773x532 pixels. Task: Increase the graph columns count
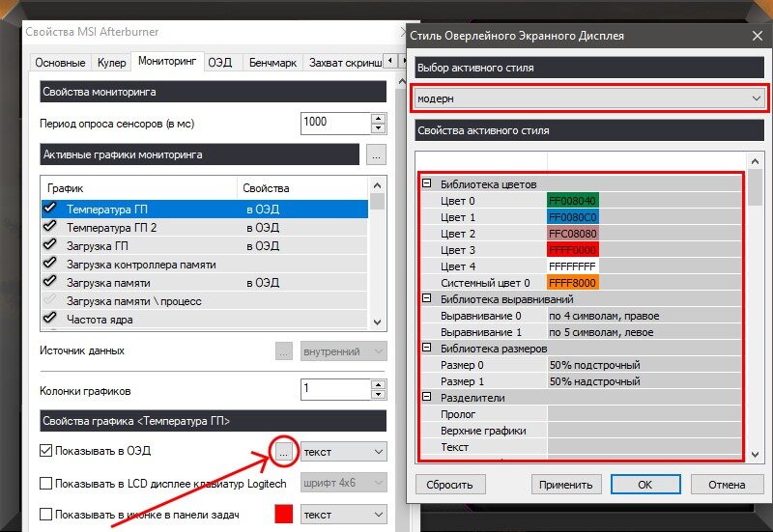[x=378, y=384]
